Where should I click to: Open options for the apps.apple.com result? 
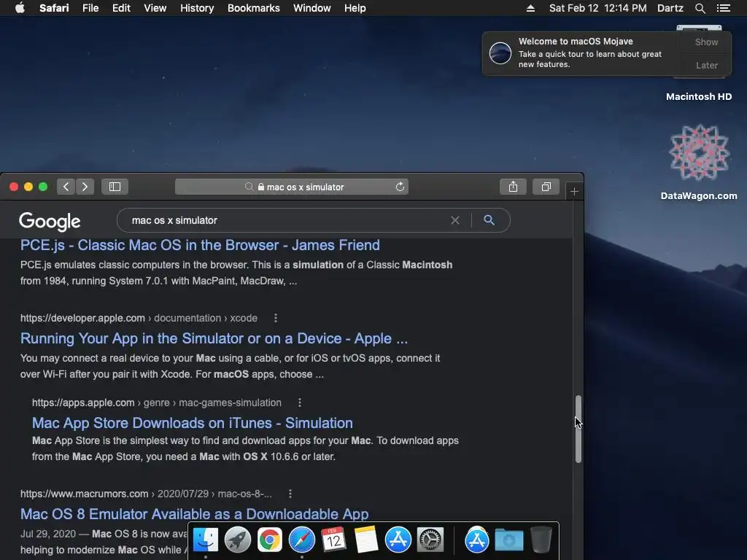300,402
